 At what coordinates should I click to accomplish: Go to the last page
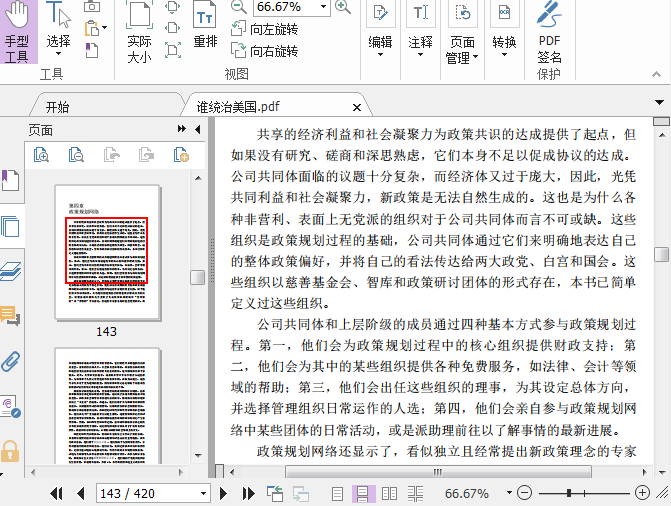pos(248,494)
